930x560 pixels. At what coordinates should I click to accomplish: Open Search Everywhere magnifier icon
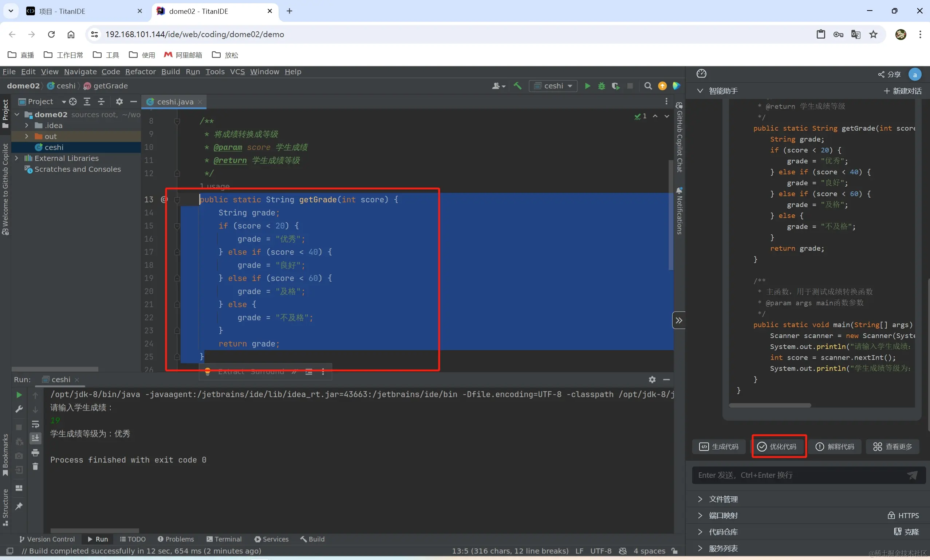648,86
